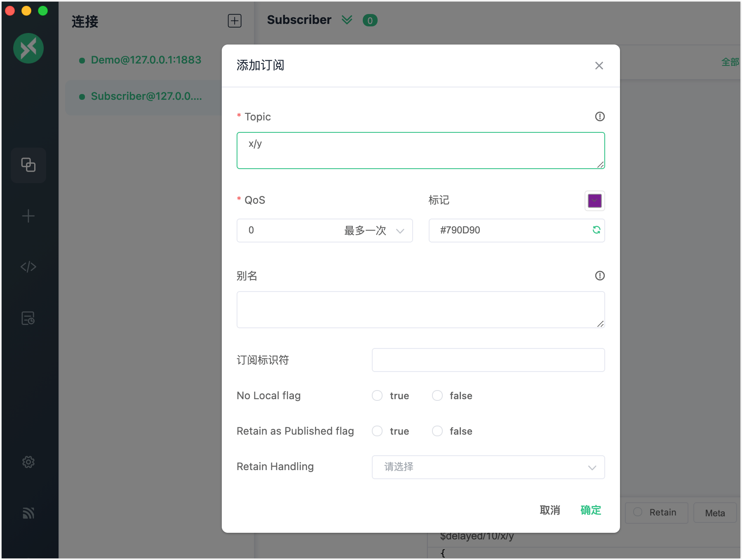Click the MQTTX logo icon
The width and height of the screenshot is (742, 560).
pos(28,48)
